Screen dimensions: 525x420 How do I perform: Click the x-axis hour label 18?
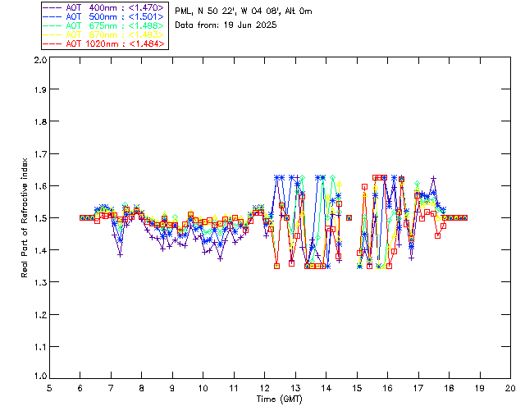pyautogui.click(x=449, y=388)
